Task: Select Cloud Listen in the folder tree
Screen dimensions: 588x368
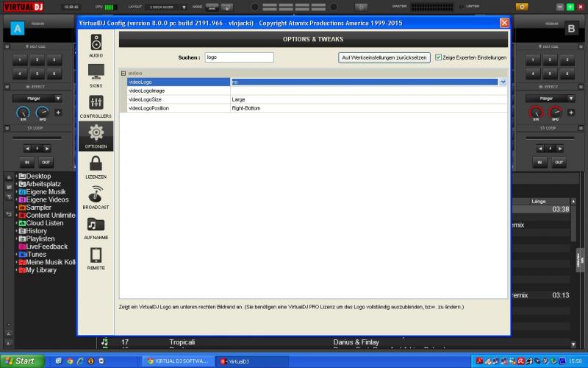Action: [x=45, y=223]
